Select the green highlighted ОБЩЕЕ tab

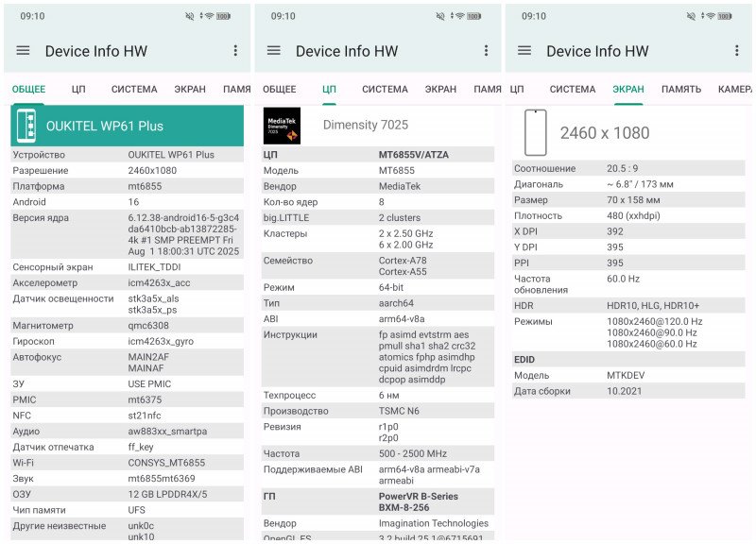click(28, 90)
